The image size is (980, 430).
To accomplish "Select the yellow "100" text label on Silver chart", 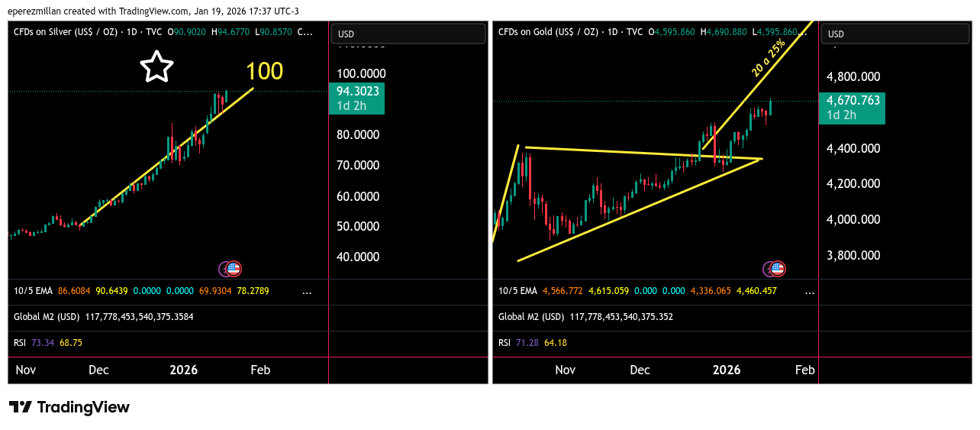I will 264,71.
